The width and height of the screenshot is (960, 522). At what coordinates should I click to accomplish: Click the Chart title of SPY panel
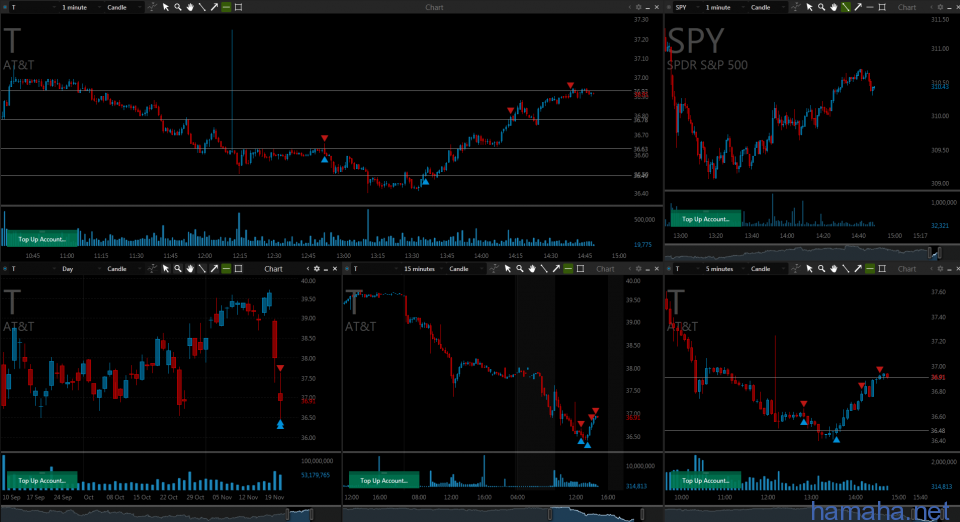(x=907, y=7)
